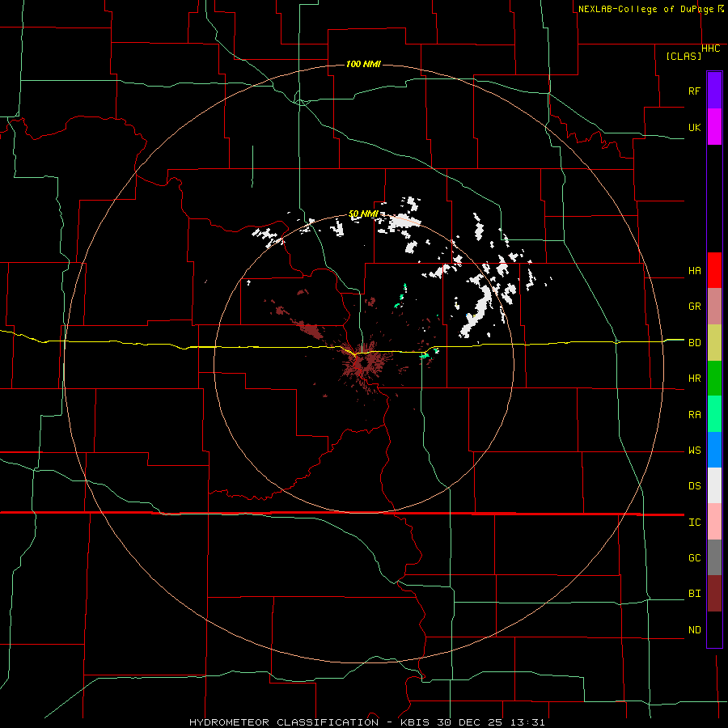Click the RA legend label
Image resolution: width=728 pixels, height=728 pixels.
pyautogui.click(x=694, y=415)
